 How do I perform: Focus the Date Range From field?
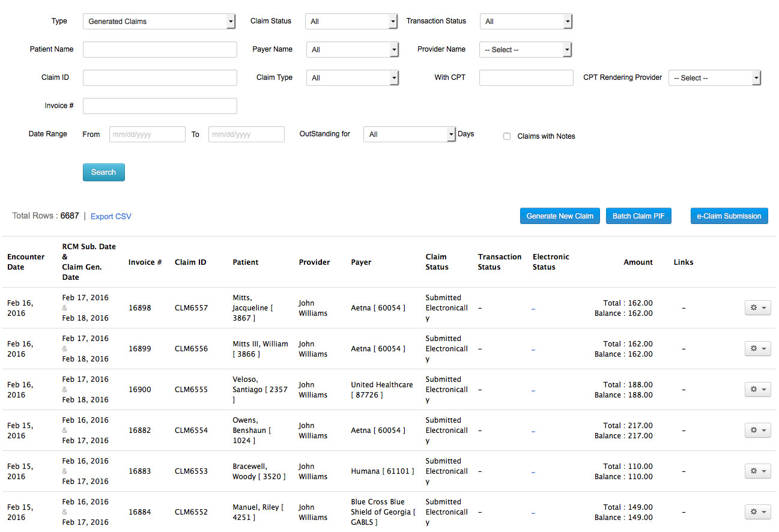pyautogui.click(x=147, y=135)
